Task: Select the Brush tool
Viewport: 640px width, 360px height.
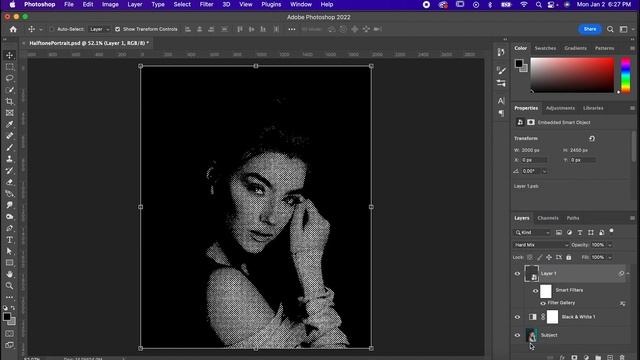Action: [x=10, y=147]
